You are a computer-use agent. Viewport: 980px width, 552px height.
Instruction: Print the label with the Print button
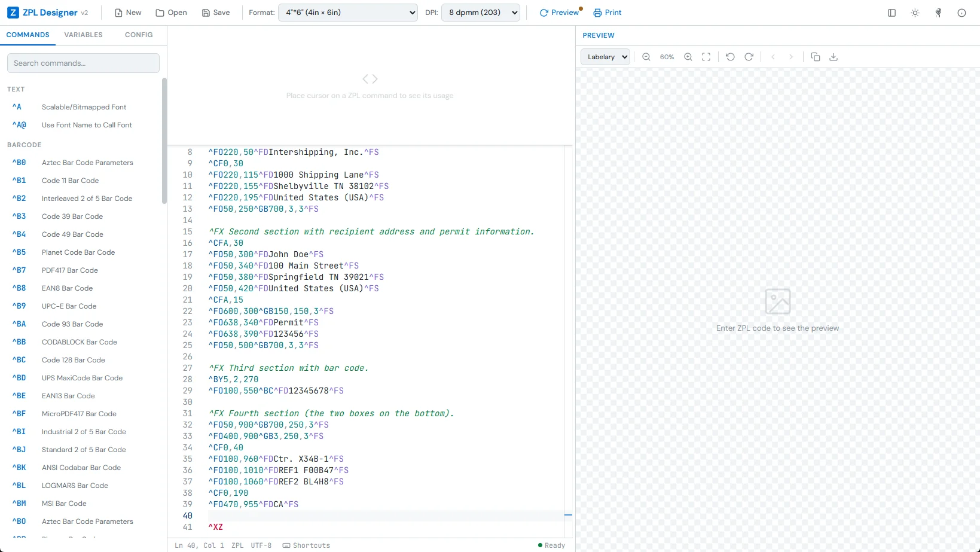click(x=607, y=13)
